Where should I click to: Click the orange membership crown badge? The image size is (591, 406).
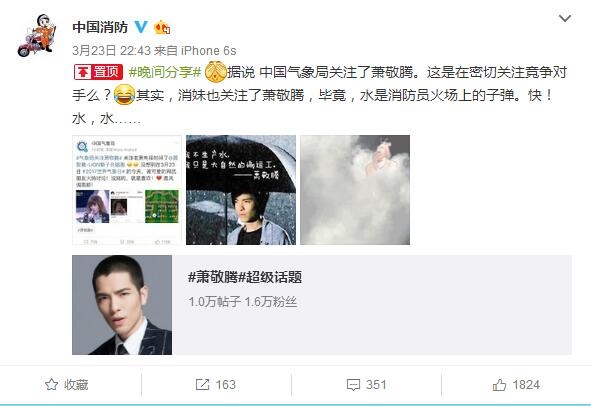pyautogui.click(x=162, y=27)
